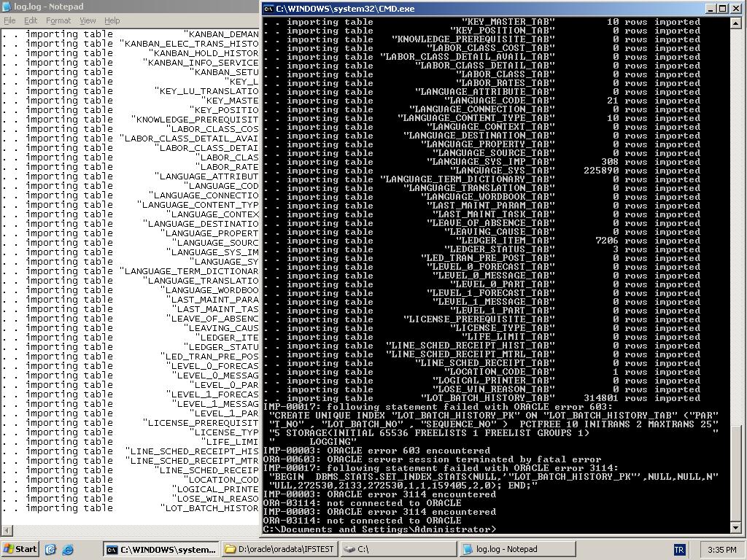
Task: Click CMD window scrollbar up arrow
Action: pos(735,23)
